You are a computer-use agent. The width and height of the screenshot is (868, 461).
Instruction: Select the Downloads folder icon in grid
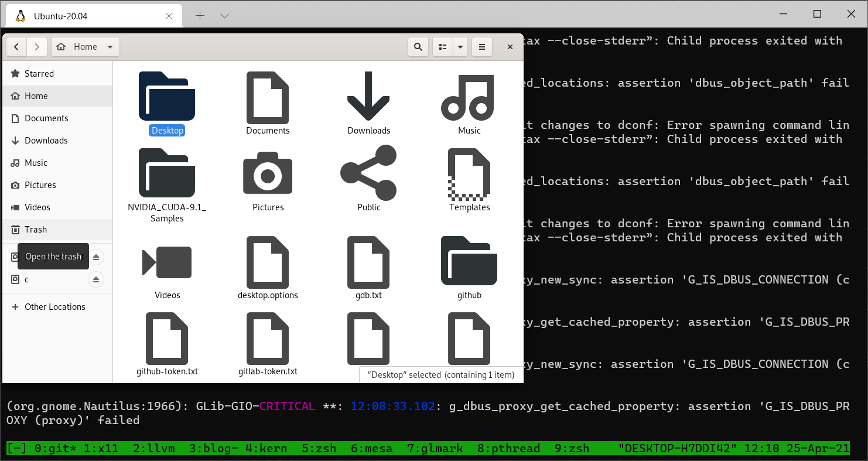click(x=368, y=96)
